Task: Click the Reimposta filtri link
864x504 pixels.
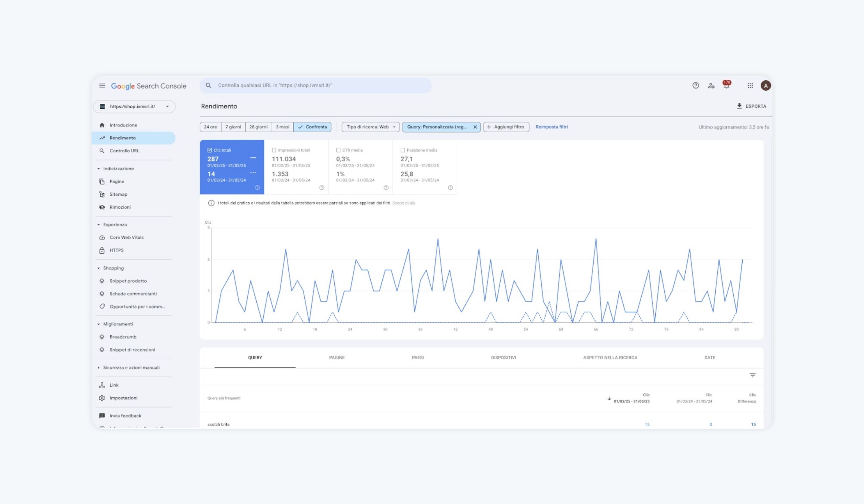Action: tap(551, 127)
